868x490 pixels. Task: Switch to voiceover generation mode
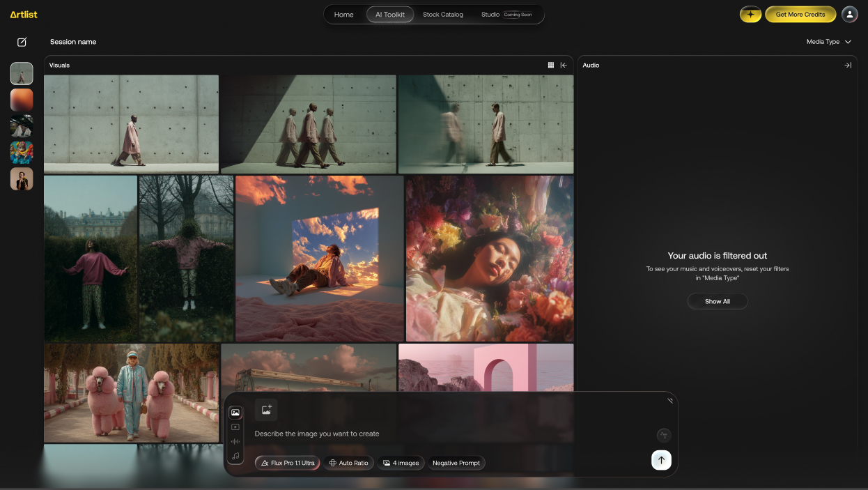[x=235, y=441]
